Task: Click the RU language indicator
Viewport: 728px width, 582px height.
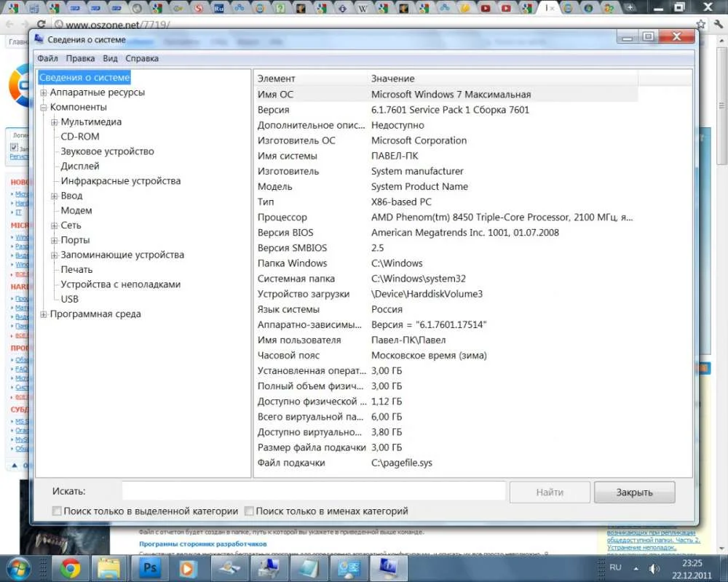Action: (x=615, y=567)
